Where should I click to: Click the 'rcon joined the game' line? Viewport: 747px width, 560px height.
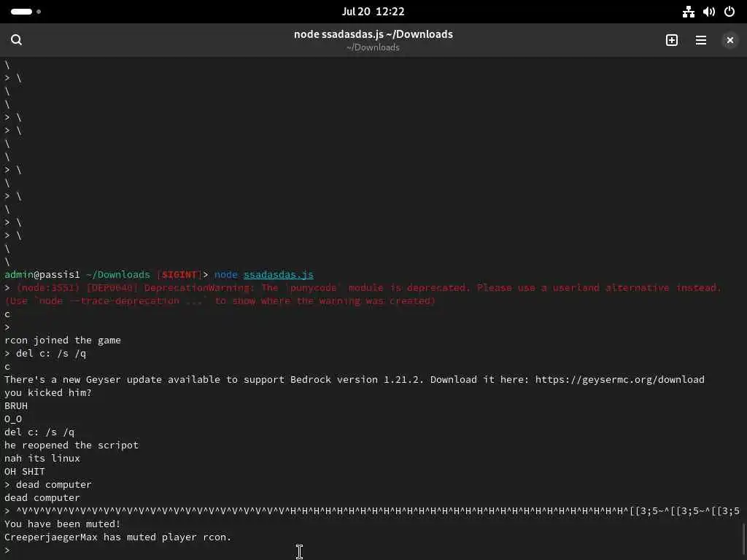(63, 341)
